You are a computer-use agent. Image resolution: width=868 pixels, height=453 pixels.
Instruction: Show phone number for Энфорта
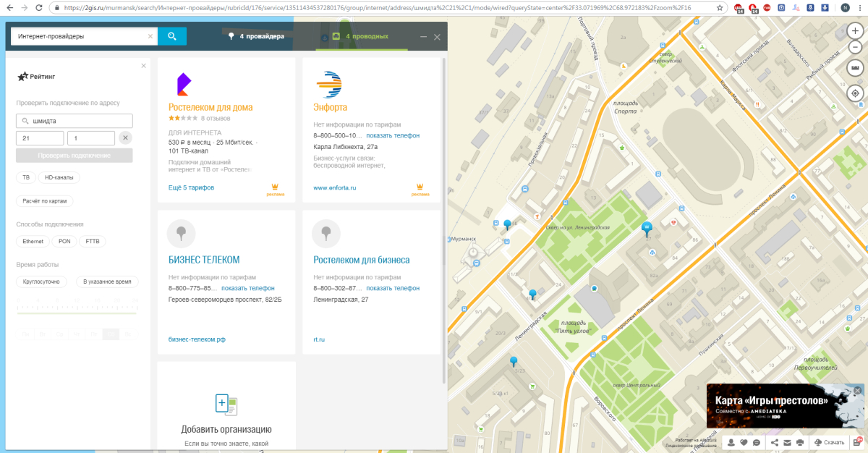click(393, 135)
